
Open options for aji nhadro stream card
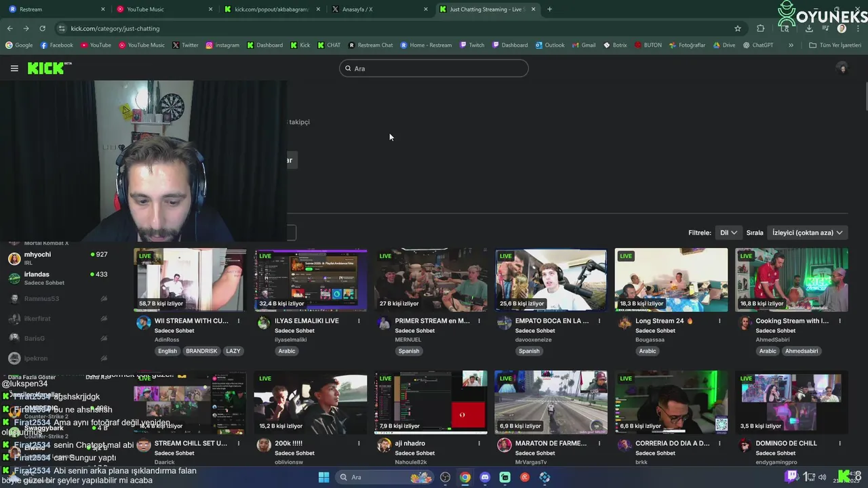(x=479, y=444)
